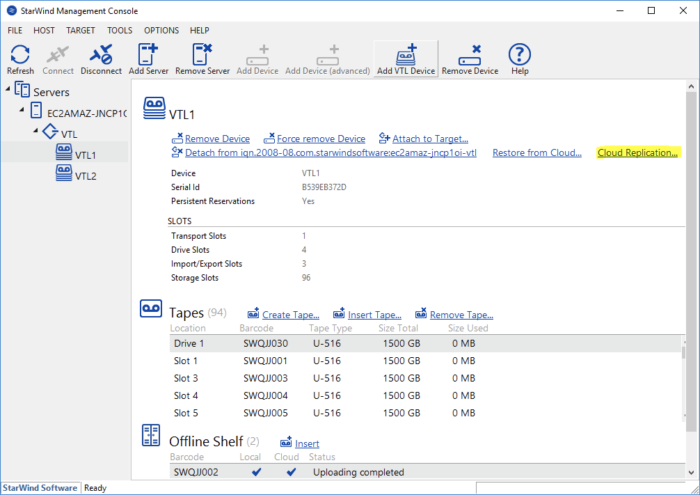Click the Restore from Cloud link
Viewport: 700px width, 495px height.
pyautogui.click(x=537, y=153)
